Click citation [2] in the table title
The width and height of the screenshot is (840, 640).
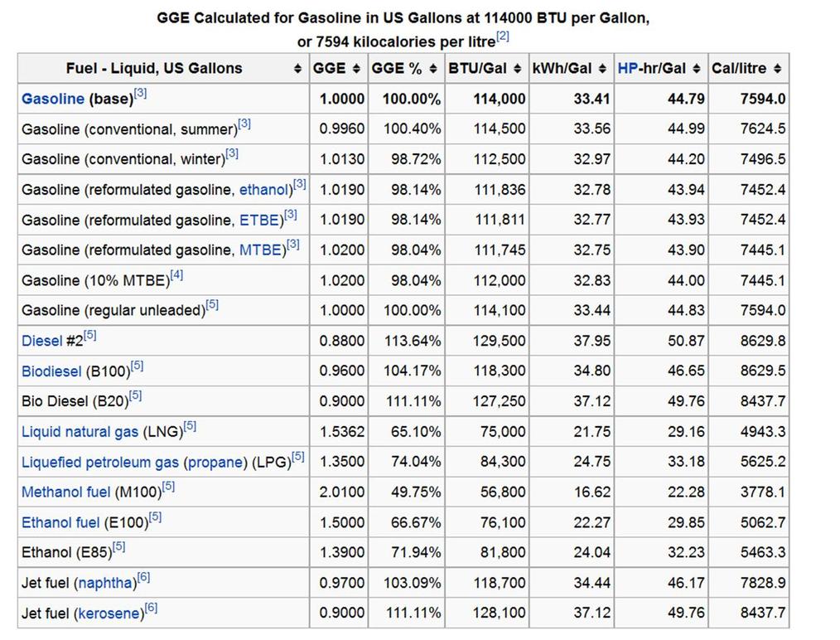coord(503,36)
